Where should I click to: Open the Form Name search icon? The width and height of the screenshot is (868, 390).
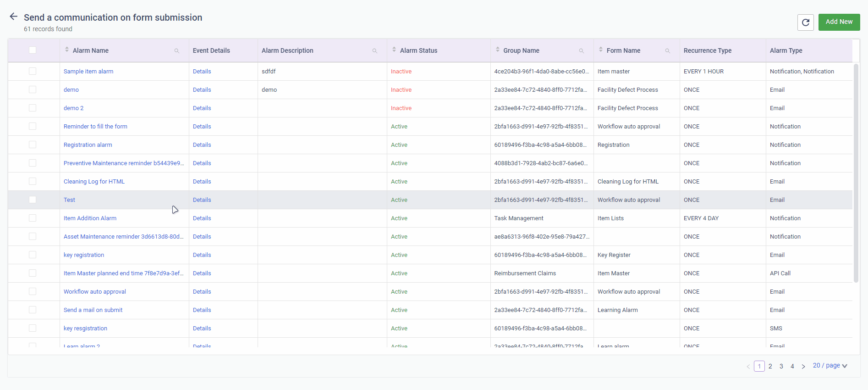[668, 51]
